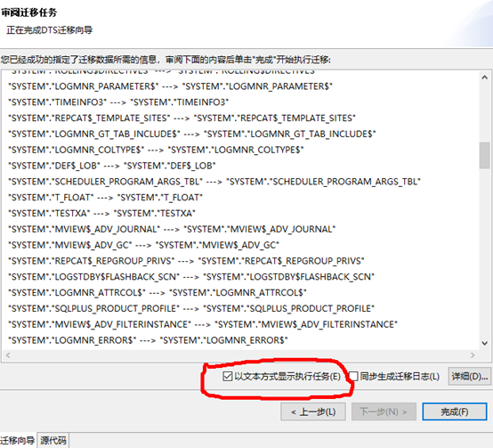493x448 pixels.
Task: Select the DEF$_LOB mapping line
Action: click(112, 166)
